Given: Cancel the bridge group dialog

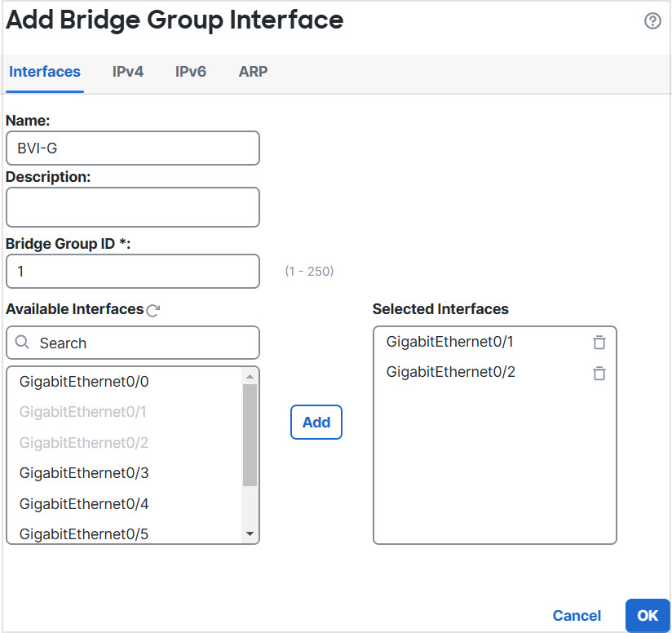Looking at the screenshot, I should tap(577, 616).
